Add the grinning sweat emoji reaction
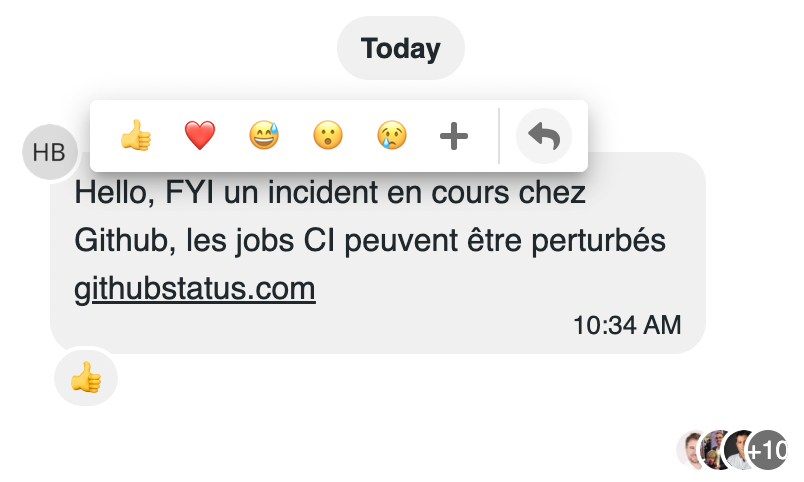Viewport: 804px width, 482px height. [264, 136]
